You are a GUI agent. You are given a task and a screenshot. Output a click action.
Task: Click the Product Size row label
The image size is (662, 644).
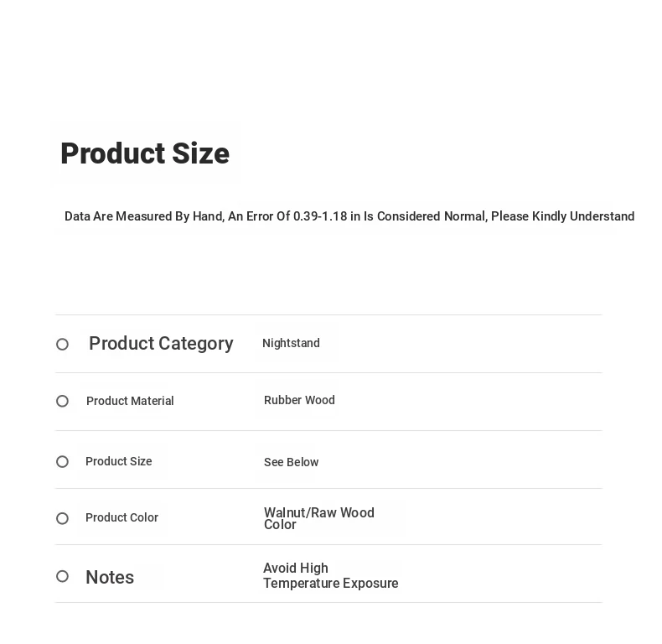coord(119,461)
